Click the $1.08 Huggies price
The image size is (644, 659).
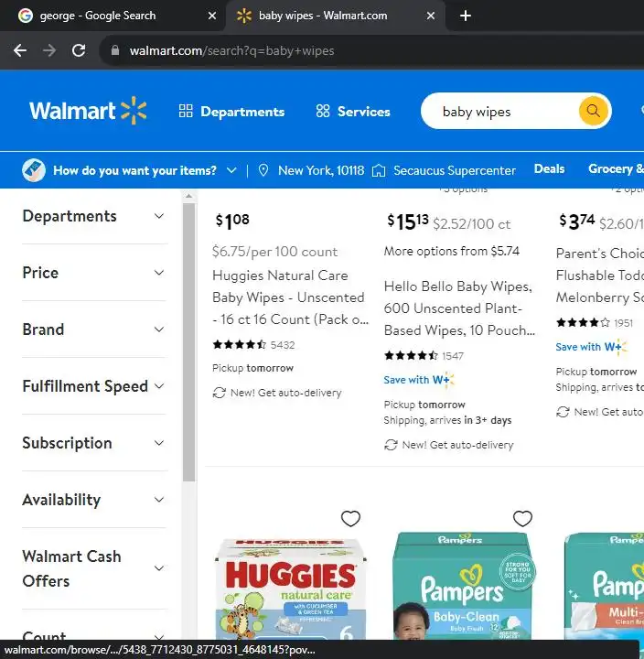tap(232, 221)
